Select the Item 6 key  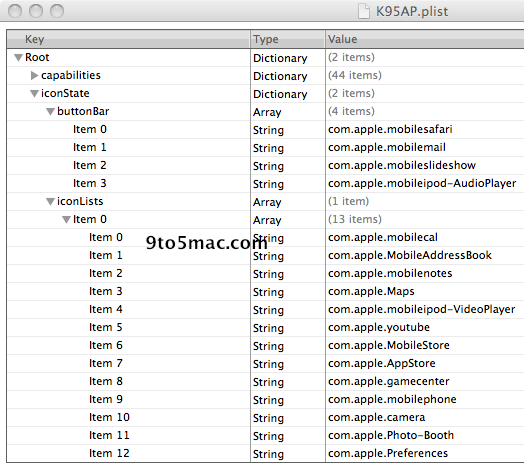106,345
